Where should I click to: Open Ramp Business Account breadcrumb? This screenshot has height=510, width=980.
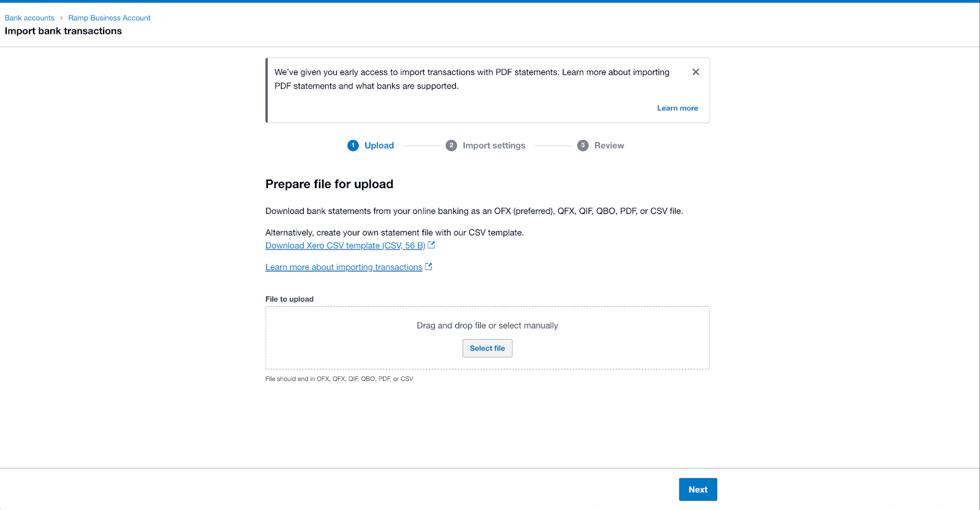pos(109,18)
